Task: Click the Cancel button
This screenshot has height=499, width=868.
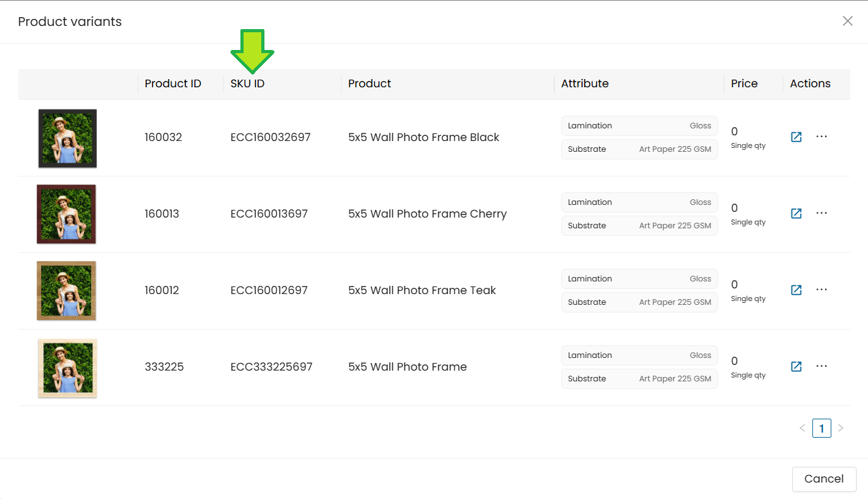Action: [x=824, y=479]
